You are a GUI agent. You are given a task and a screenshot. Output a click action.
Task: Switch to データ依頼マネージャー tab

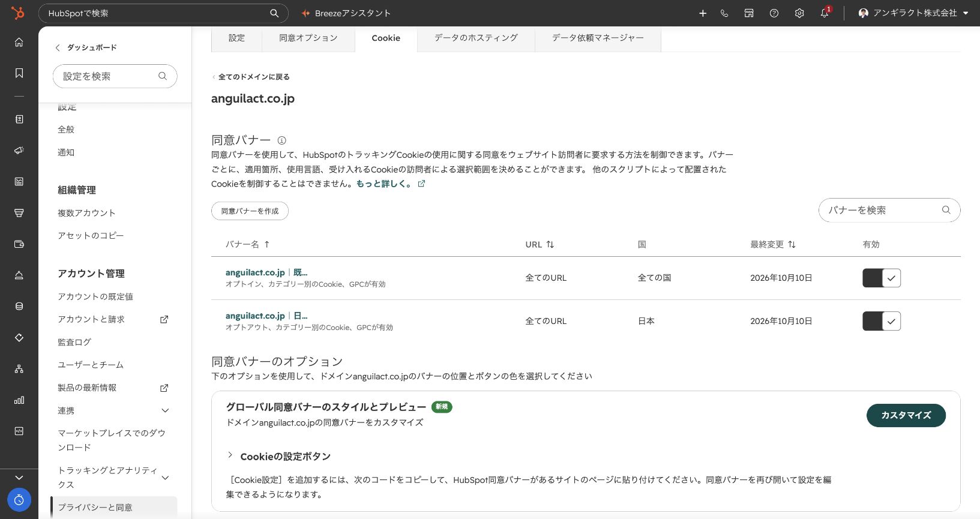598,38
